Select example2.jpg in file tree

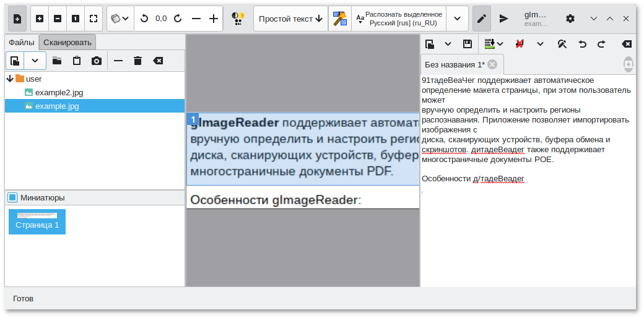pyautogui.click(x=59, y=93)
